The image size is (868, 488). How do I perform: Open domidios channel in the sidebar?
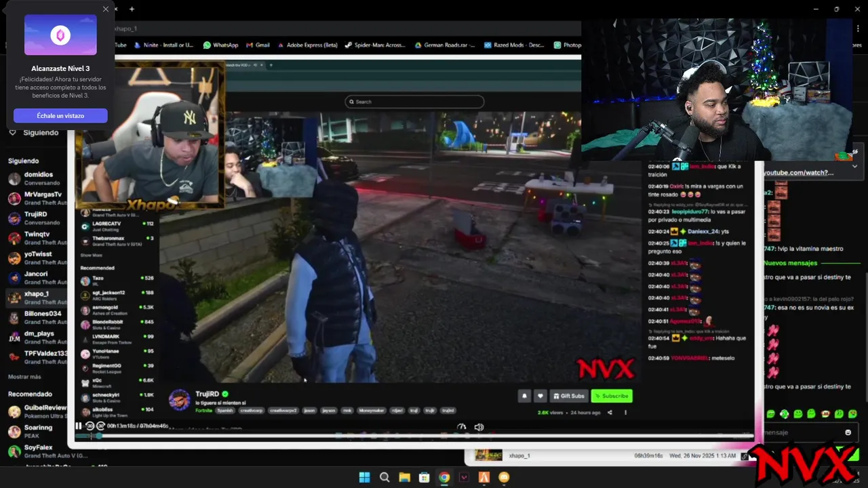pyautogui.click(x=38, y=178)
